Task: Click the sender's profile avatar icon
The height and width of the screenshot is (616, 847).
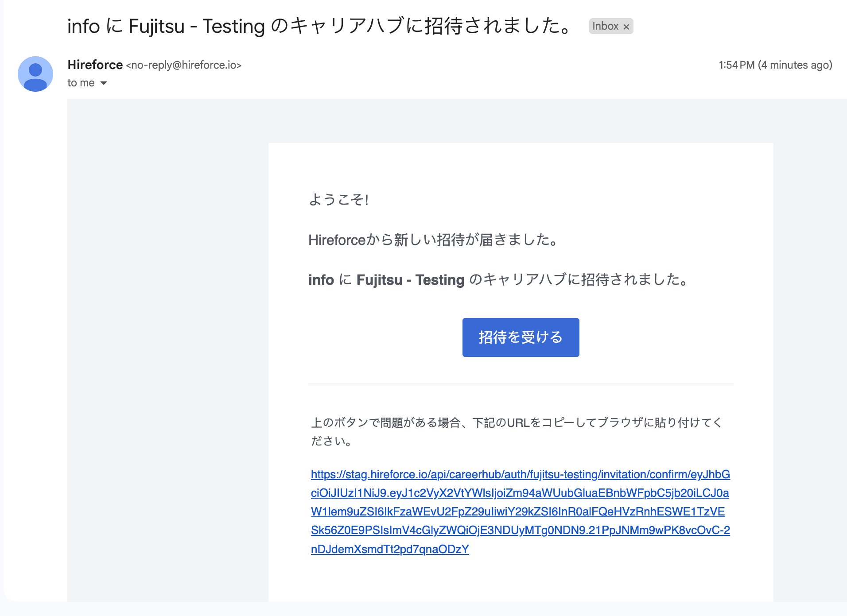Action: pyautogui.click(x=35, y=74)
